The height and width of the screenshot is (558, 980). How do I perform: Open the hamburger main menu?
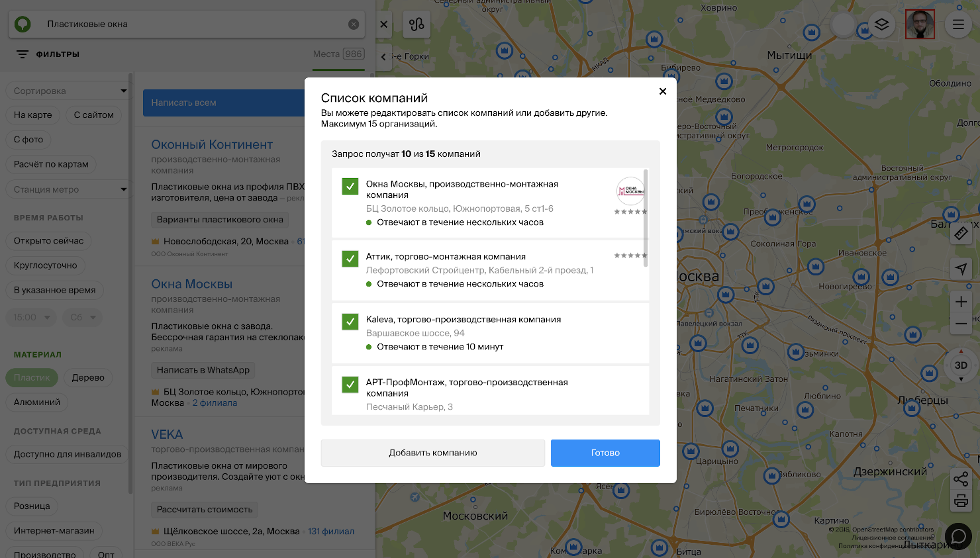[958, 24]
